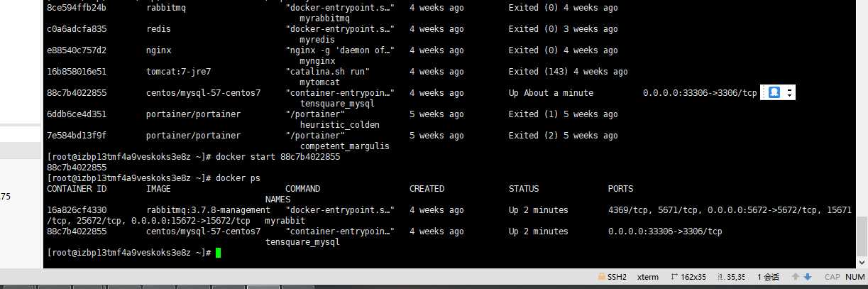The height and width of the screenshot is (289, 868).
Task: Click the xterm terminal type indicator
Action: coord(648,277)
